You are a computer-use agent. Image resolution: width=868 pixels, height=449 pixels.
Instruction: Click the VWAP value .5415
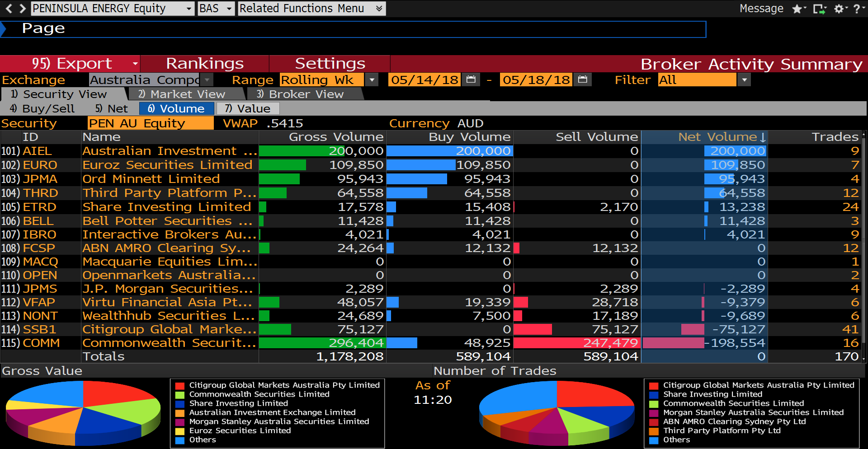point(285,123)
